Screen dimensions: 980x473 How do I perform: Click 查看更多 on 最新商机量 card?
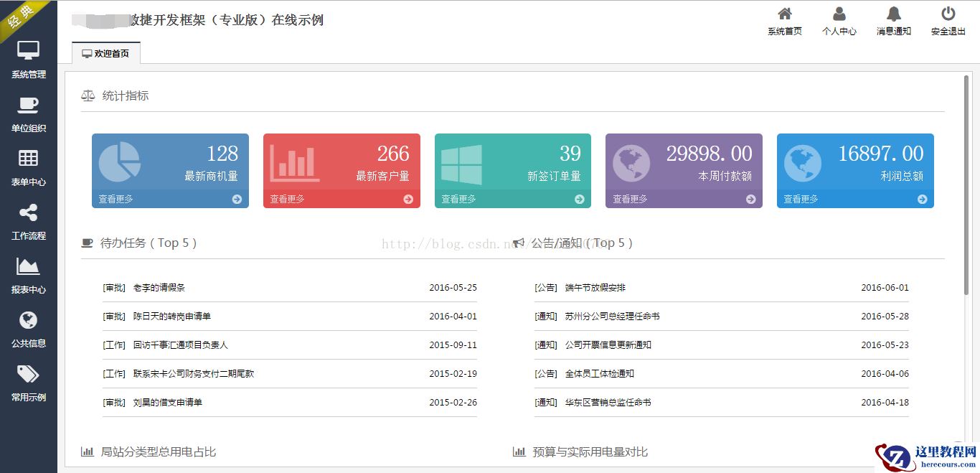click(116, 199)
